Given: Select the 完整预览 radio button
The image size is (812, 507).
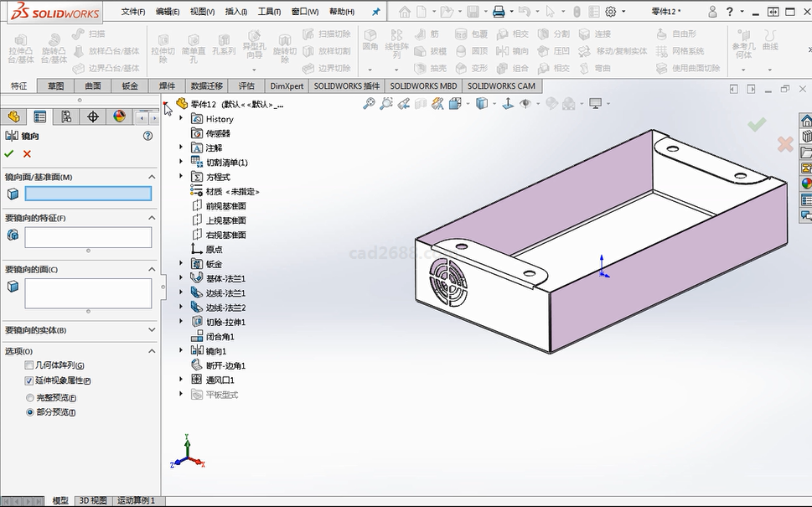Looking at the screenshot, I should coord(30,397).
